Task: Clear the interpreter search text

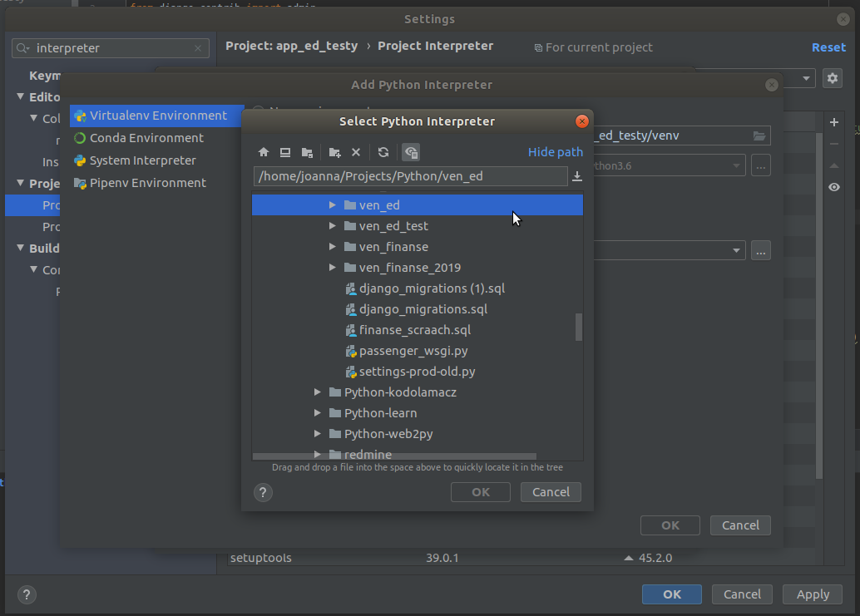Action: click(x=198, y=48)
